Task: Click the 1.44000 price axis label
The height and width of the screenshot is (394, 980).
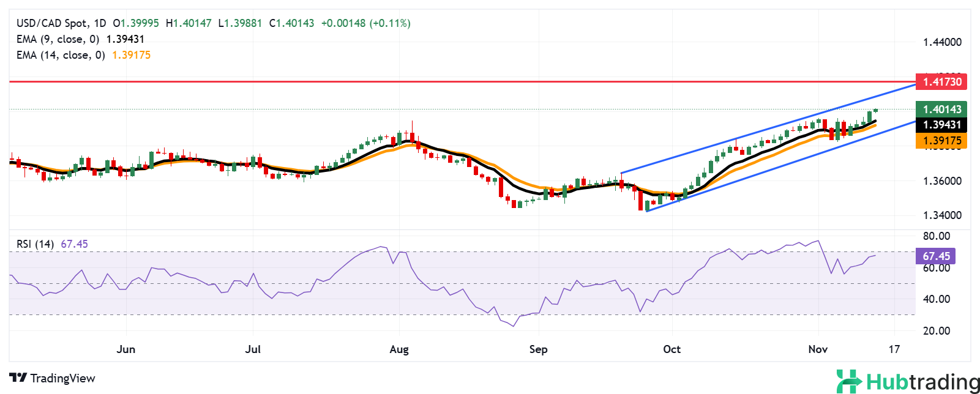Action: pos(942,42)
